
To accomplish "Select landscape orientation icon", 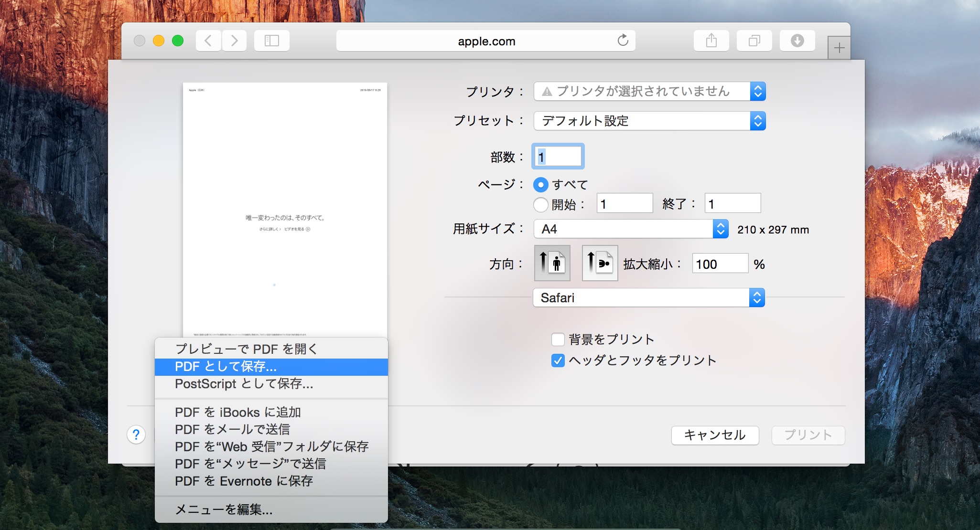I will pyautogui.click(x=600, y=263).
